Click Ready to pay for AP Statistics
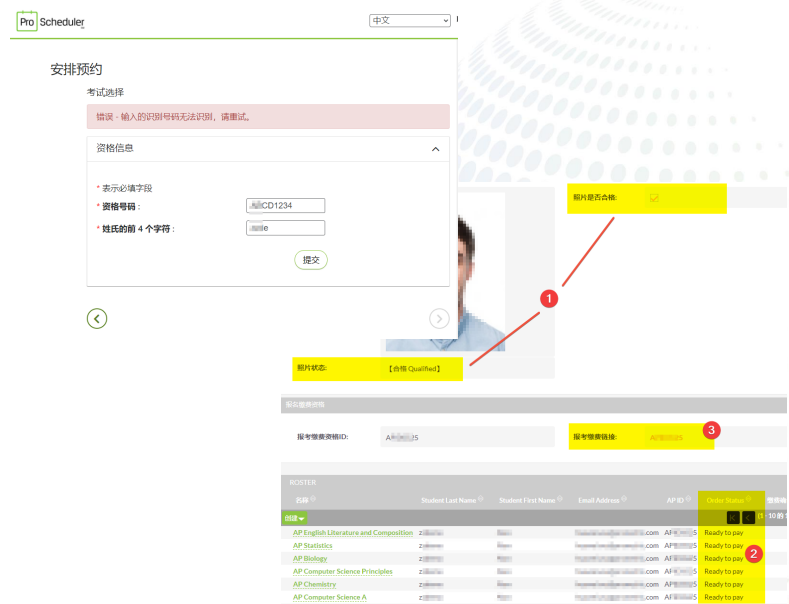The image size is (789, 604). [x=724, y=546]
